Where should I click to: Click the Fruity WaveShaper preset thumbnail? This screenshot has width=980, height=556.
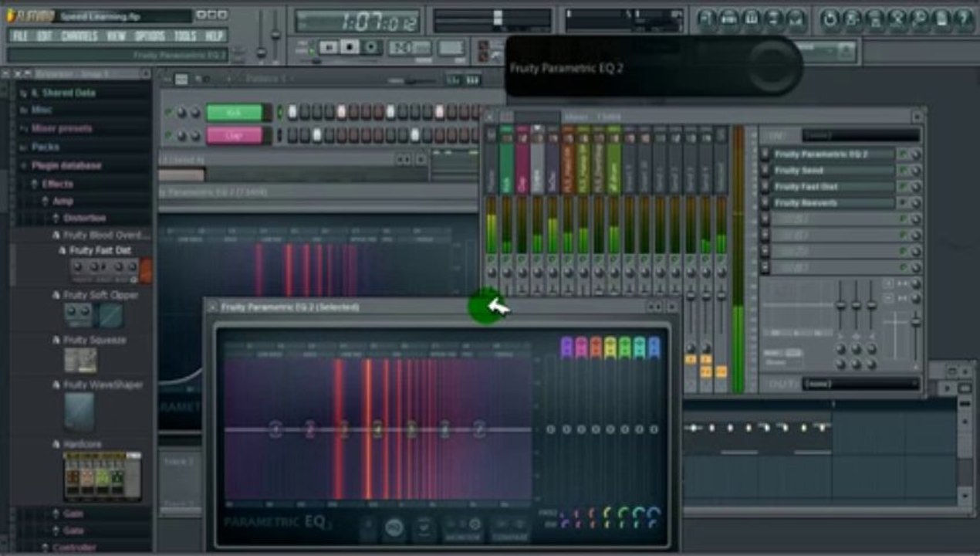[79, 411]
